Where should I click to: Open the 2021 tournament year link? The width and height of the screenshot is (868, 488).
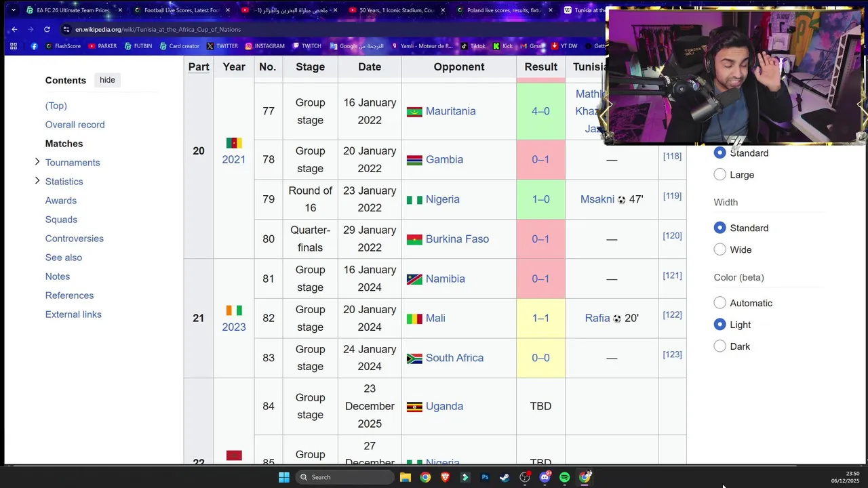pos(234,159)
